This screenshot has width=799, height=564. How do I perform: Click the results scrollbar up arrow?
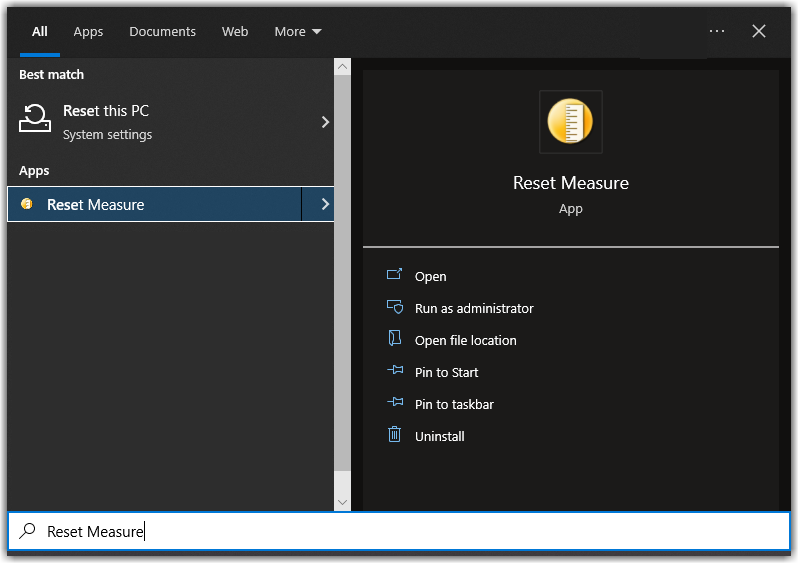342,67
